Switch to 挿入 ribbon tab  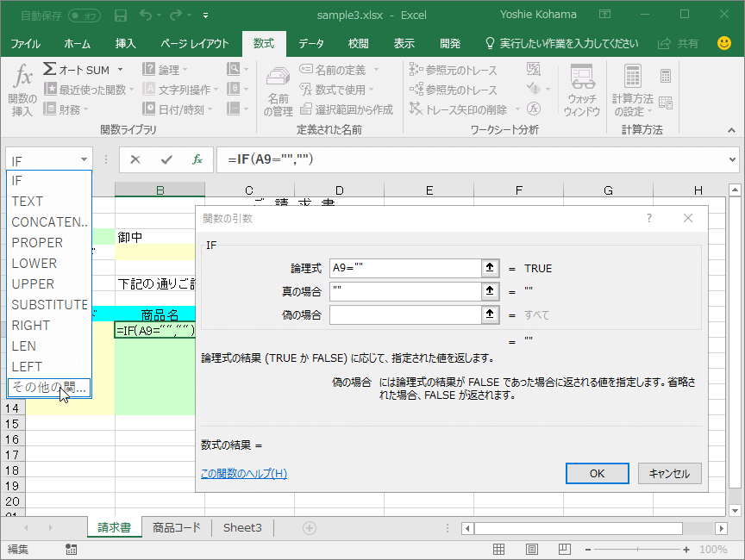[125, 44]
